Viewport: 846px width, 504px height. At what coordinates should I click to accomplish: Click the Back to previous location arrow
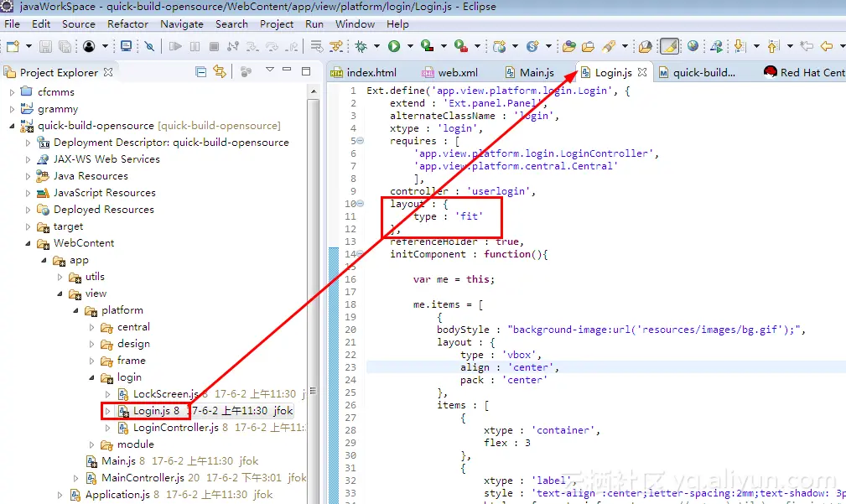(826, 46)
